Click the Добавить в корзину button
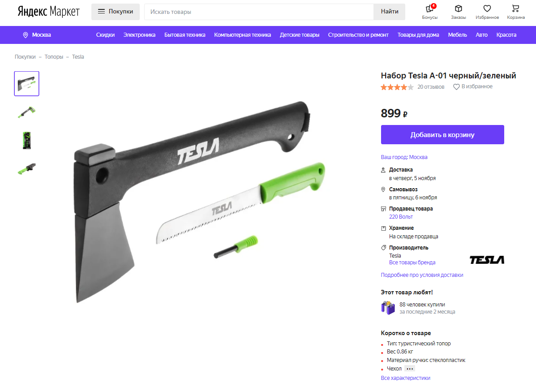 442,134
